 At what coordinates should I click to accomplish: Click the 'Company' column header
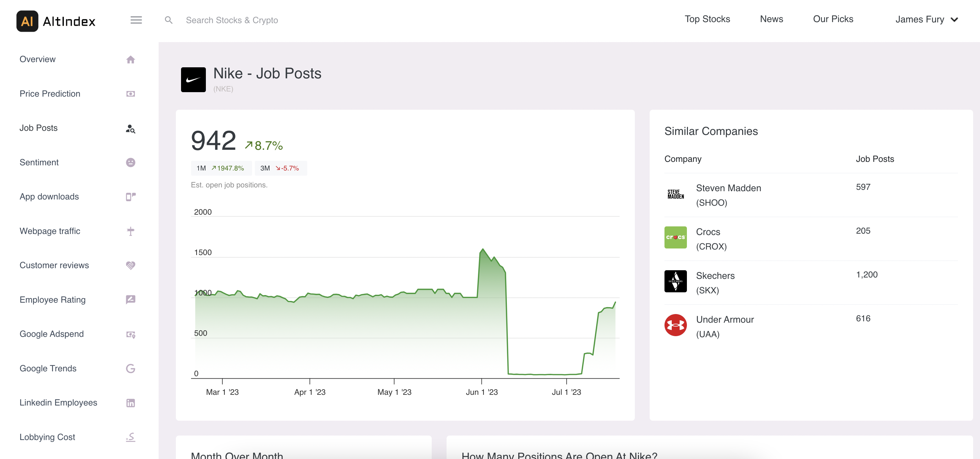click(683, 159)
